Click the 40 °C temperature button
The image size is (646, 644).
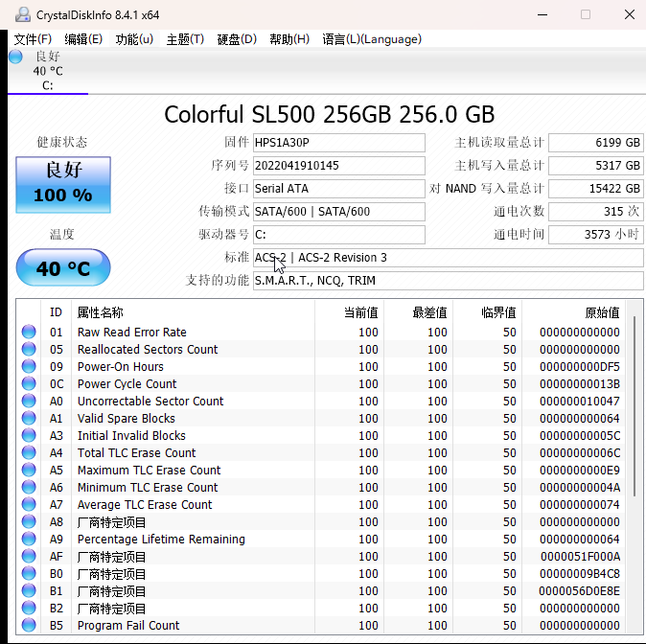point(63,267)
